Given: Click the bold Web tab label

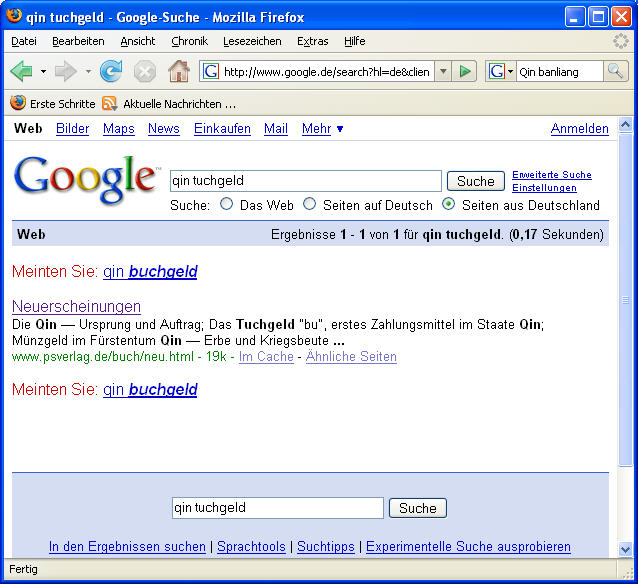Looking at the screenshot, I should click(28, 129).
